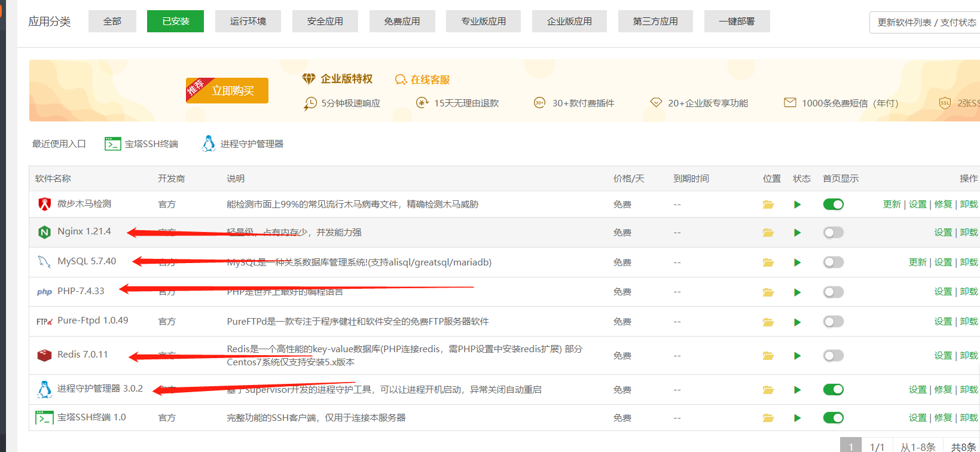Enable homepage display for Nginx 1.21.4
The width and height of the screenshot is (980, 452).
(x=833, y=233)
